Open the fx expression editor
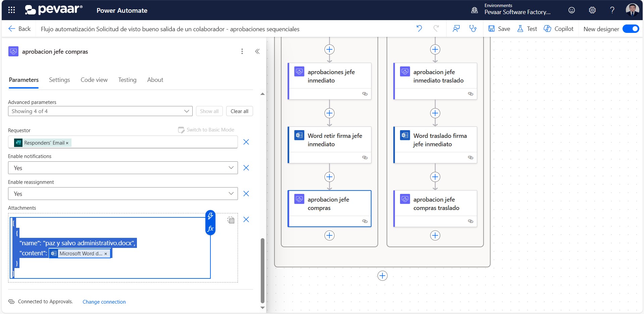The image size is (644, 314). pos(210,229)
